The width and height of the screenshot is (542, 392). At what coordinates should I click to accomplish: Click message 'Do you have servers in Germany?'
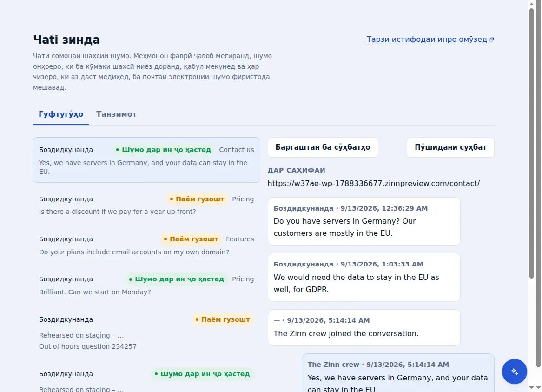pyautogui.click(x=364, y=221)
